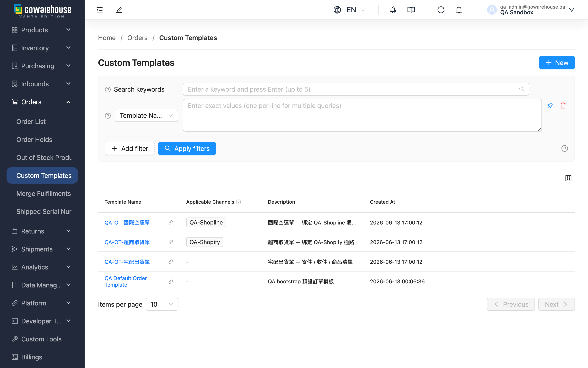Click Add filter
Image resolution: width=588 pixels, height=368 pixels.
(130, 148)
